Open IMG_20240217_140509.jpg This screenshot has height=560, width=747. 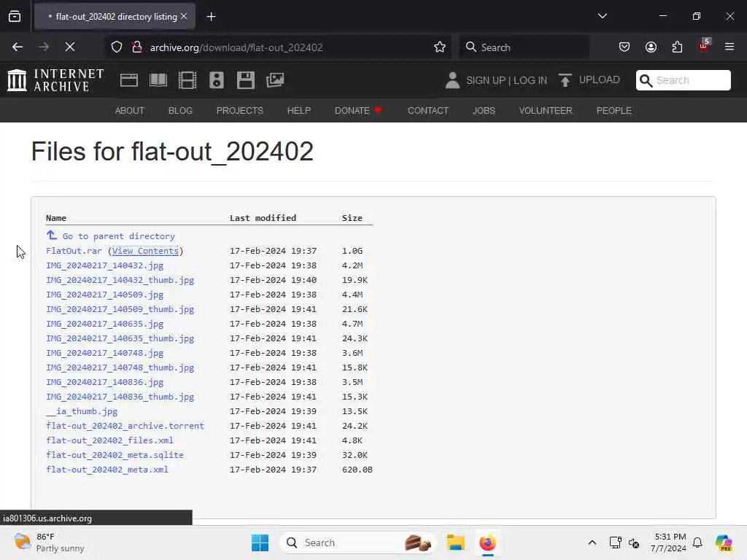tap(105, 295)
